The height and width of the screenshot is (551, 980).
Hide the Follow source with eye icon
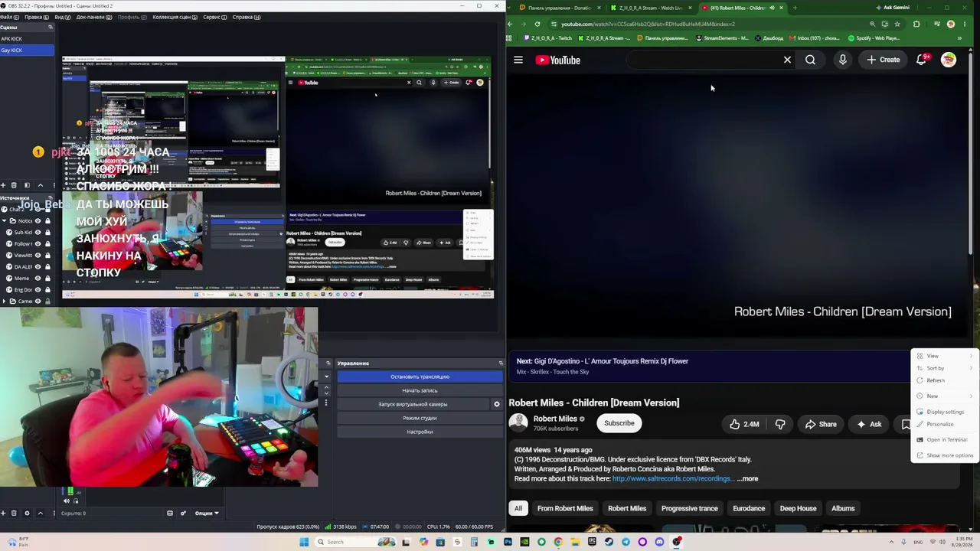tap(38, 244)
